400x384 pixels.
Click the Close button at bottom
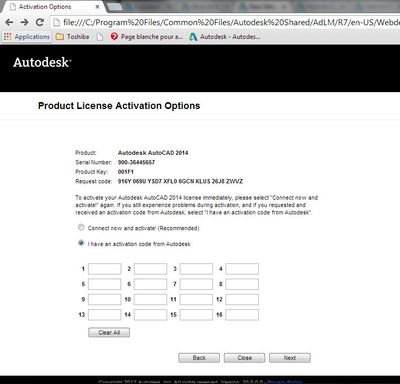(x=245, y=358)
